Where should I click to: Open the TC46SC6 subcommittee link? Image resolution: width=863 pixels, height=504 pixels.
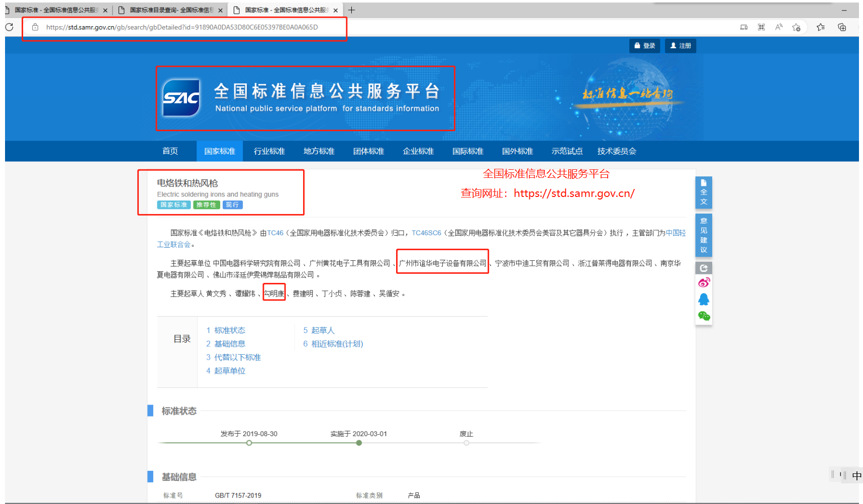(x=426, y=233)
